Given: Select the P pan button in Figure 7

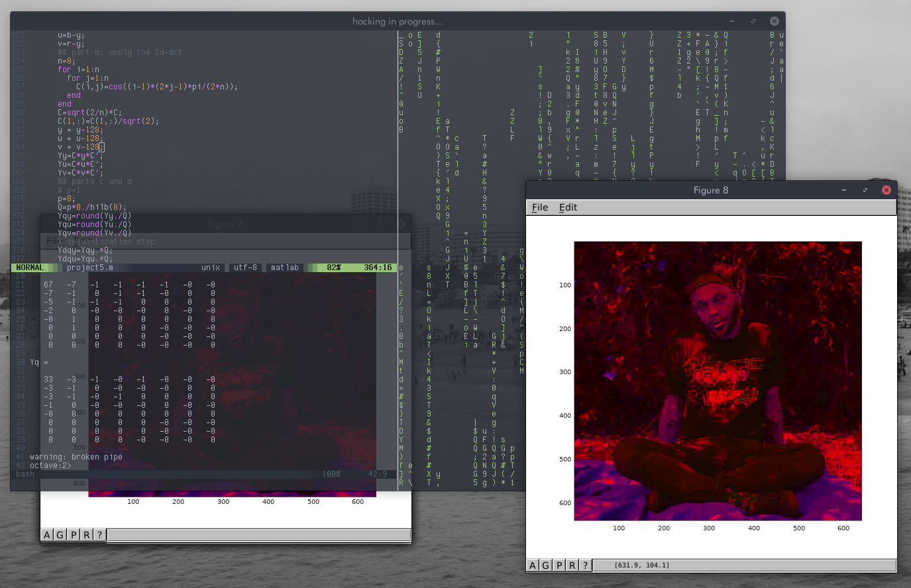Looking at the screenshot, I should [74, 535].
